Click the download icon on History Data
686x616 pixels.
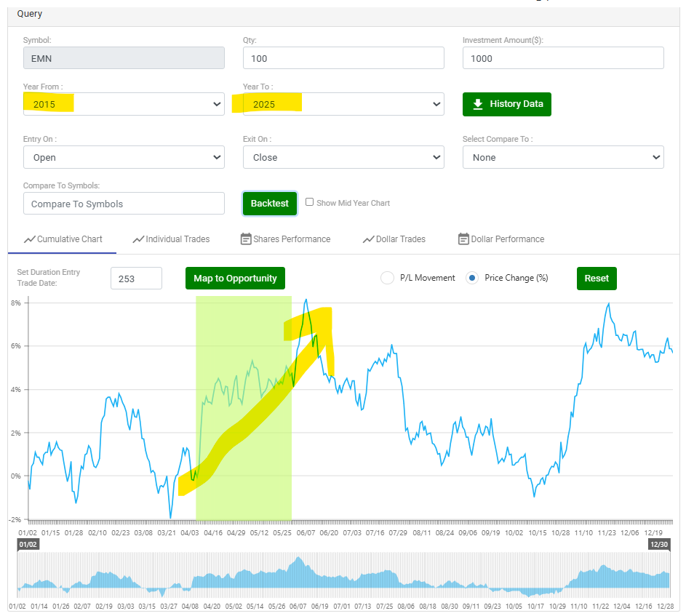coord(478,104)
